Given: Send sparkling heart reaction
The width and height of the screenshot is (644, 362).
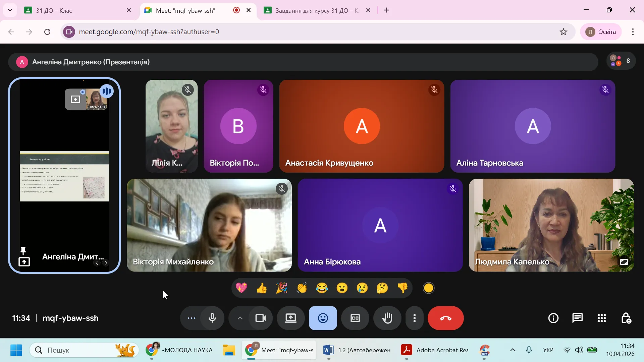Looking at the screenshot, I should pos(241,288).
